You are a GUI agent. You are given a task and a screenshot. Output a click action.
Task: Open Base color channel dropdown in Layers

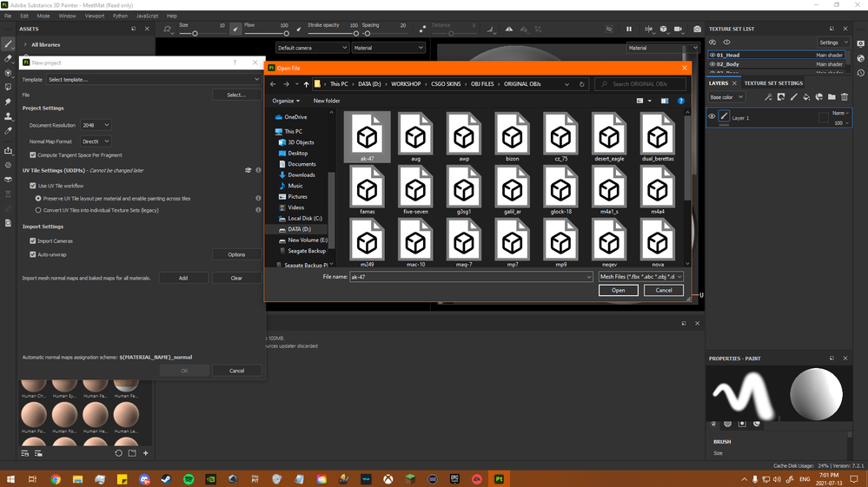pos(726,97)
